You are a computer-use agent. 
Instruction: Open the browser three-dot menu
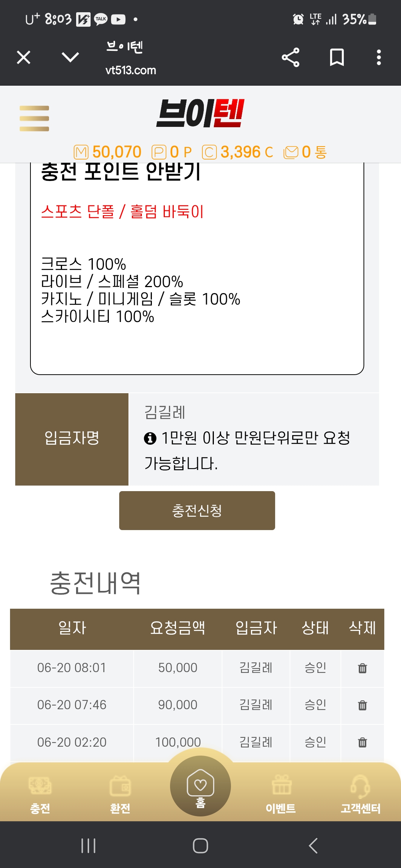coord(379,57)
